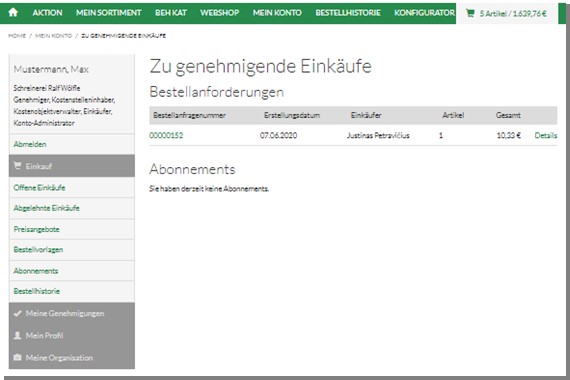The width and height of the screenshot is (570, 380).
Task: Open Bestellvorlagen in the sidebar
Action: [x=38, y=249]
